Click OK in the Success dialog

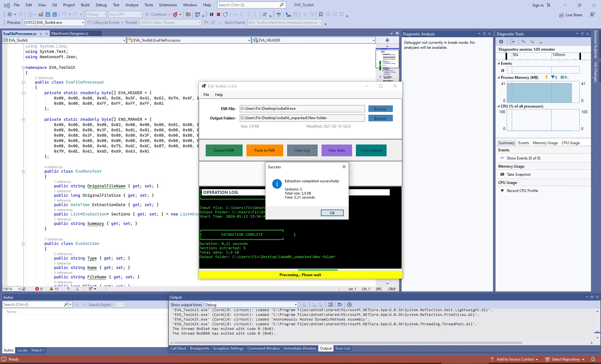click(332, 213)
